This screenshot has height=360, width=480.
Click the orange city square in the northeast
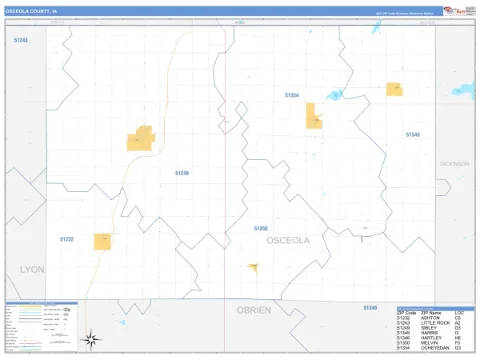pyautogui.click(x=394, y=89)
